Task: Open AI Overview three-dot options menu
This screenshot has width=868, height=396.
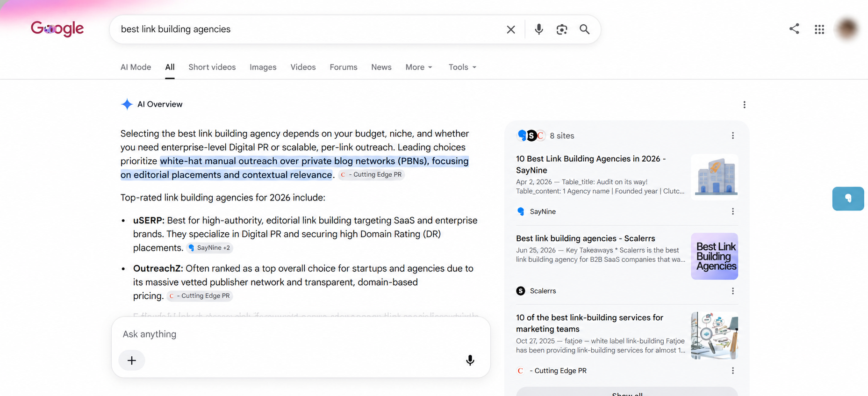Action: (744, 105)
